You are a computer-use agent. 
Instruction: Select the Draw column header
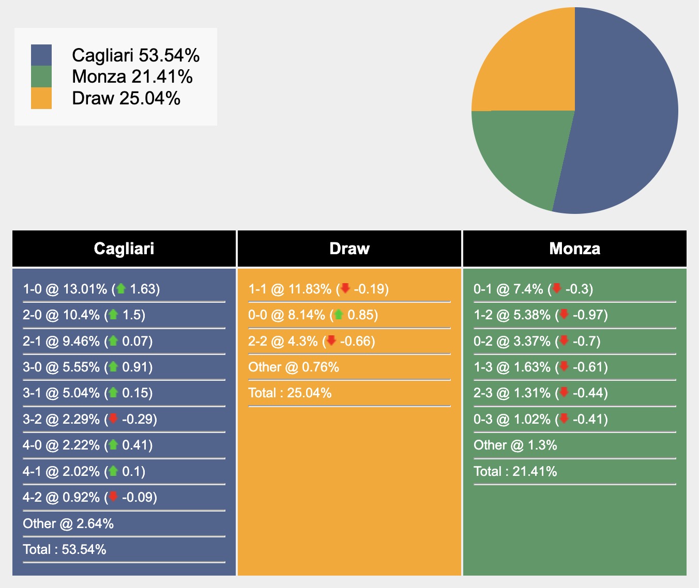coord(349,249)
